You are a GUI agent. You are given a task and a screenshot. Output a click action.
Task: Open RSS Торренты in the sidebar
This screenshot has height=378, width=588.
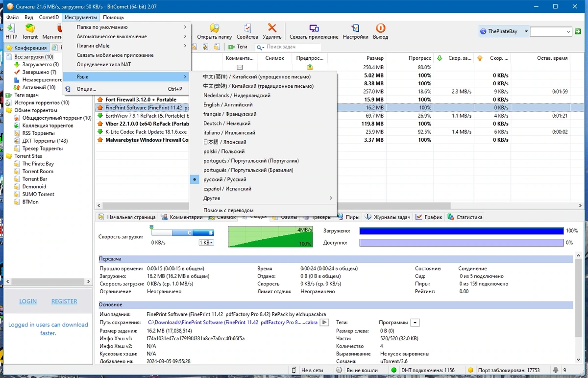38,133
